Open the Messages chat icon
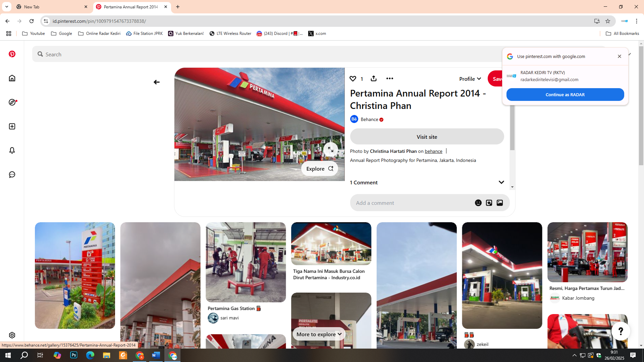 click(12, 175)
